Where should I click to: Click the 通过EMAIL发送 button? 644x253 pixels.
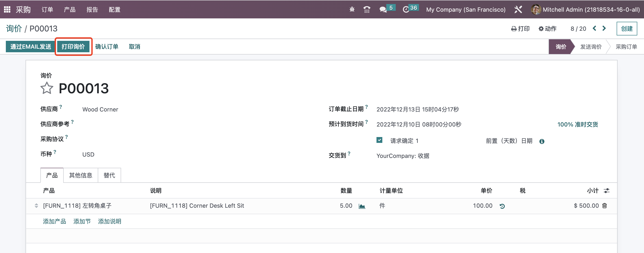tap(30, 46)
